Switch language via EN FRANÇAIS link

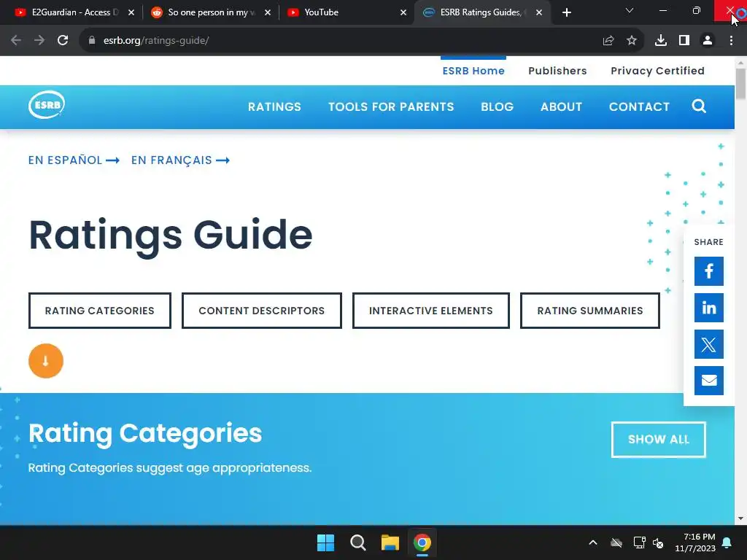(x=181, y=160)
